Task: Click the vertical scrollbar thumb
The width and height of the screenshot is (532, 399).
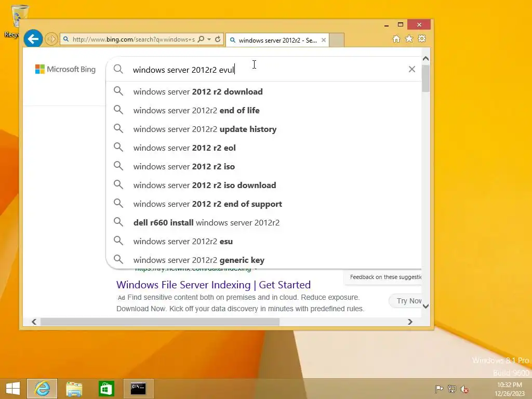Action: (426, 78)
